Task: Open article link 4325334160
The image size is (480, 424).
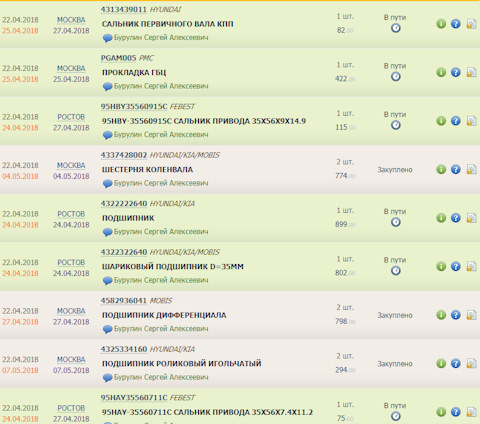Action: point(124,349)
